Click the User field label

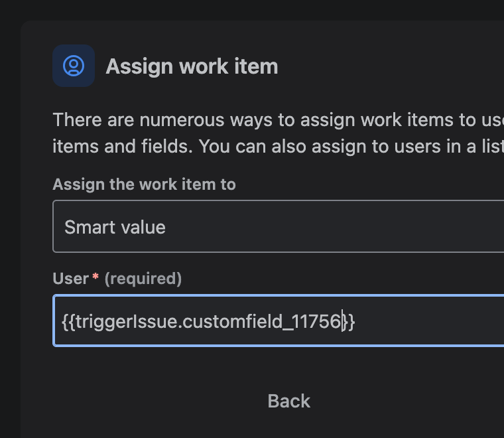point(71,279)
